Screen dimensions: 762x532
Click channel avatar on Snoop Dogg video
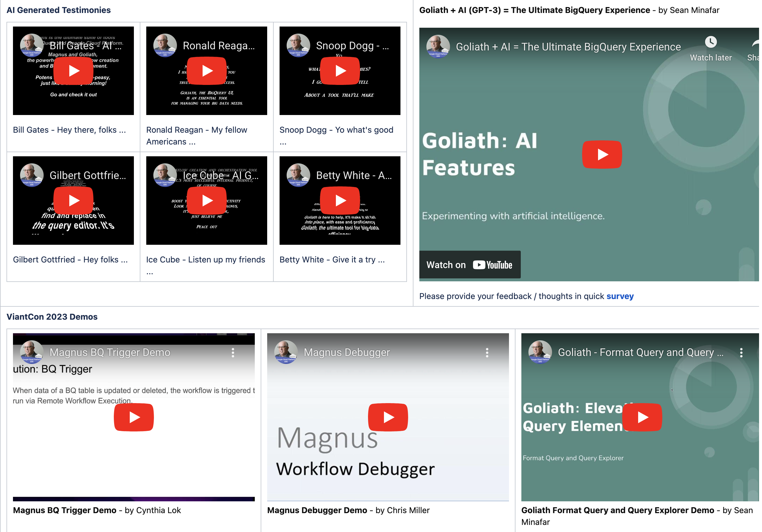coord(298,45)
